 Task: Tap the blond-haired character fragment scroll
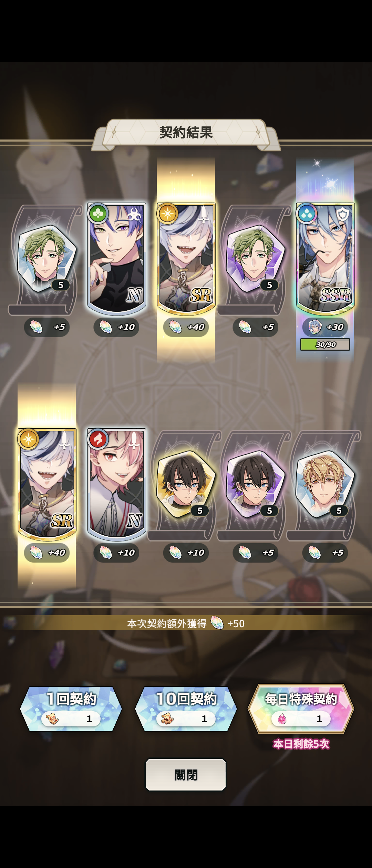pos(325,485)
